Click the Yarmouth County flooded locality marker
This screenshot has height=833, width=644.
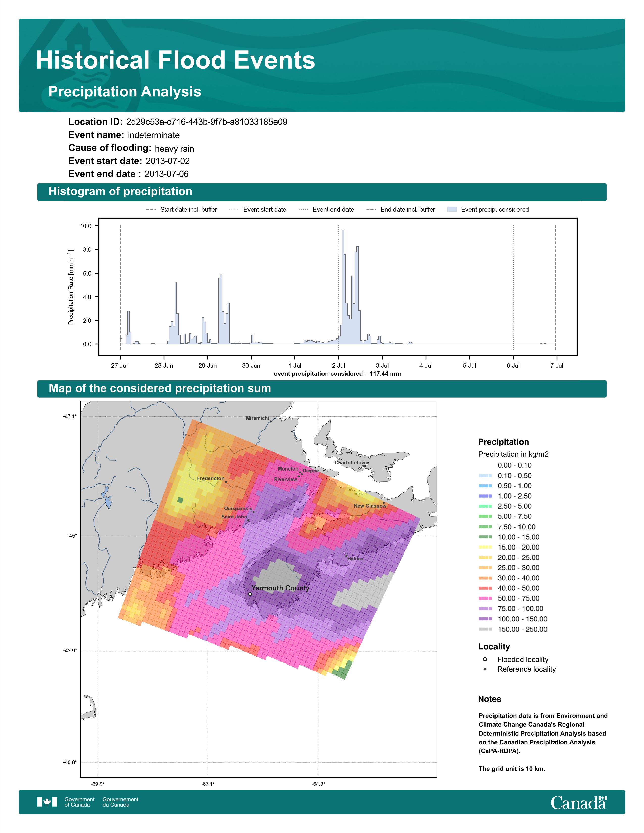pos(250,594)
